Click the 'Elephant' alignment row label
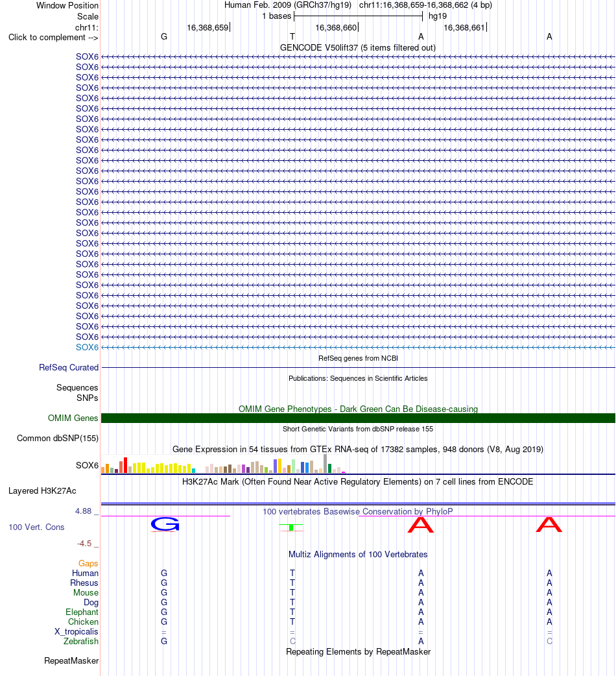This screenshot has height=676, width=616. 82,612
